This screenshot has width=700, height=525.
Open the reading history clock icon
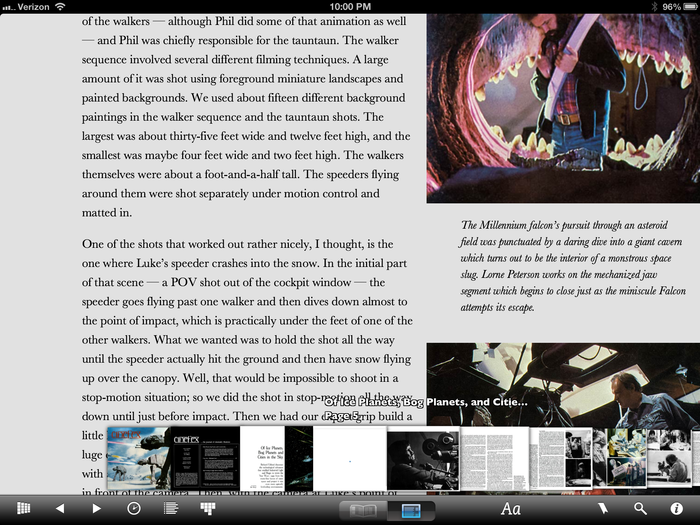(134, 508)
